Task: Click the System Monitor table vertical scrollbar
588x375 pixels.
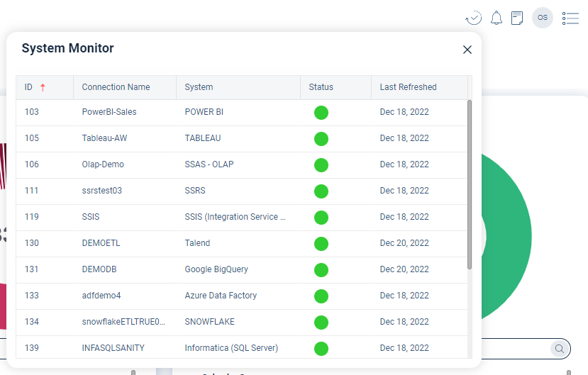Action: point(470,184)
